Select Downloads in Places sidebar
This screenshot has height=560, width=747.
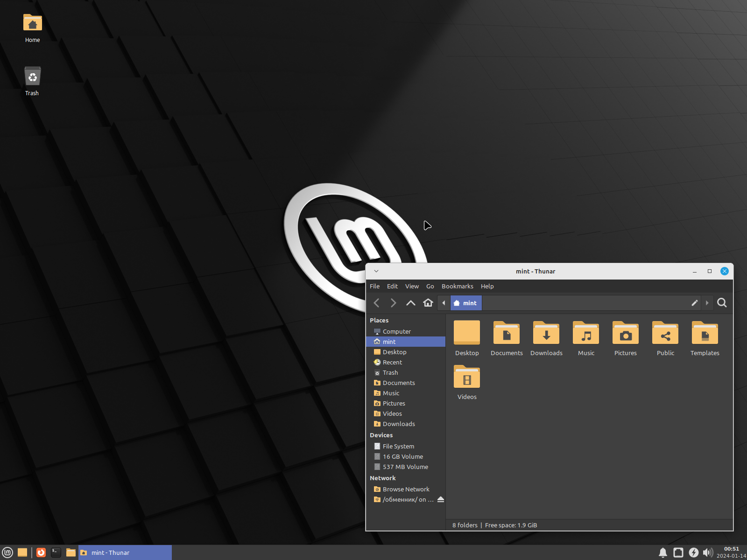coord(406,424)
